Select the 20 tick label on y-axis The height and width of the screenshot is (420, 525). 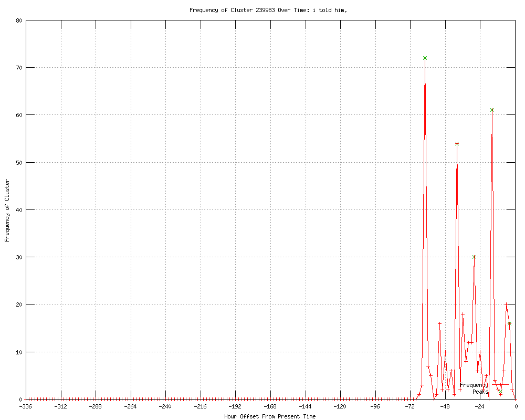coord(19,304)
